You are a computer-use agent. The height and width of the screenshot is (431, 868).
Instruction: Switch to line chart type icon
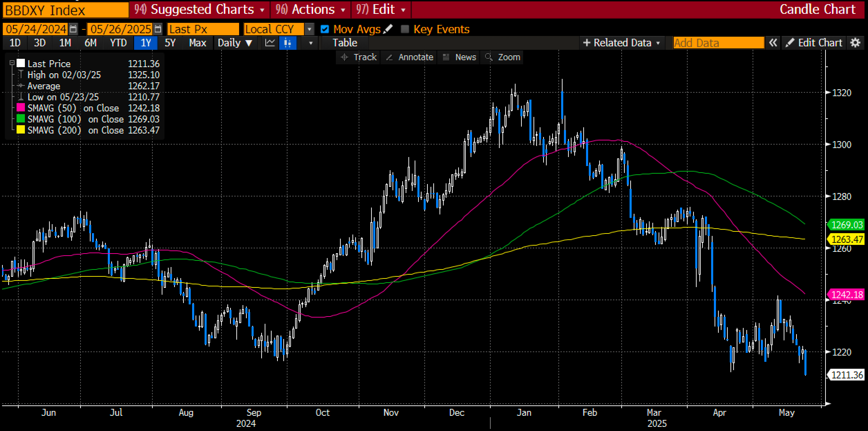tap(270, 43)
